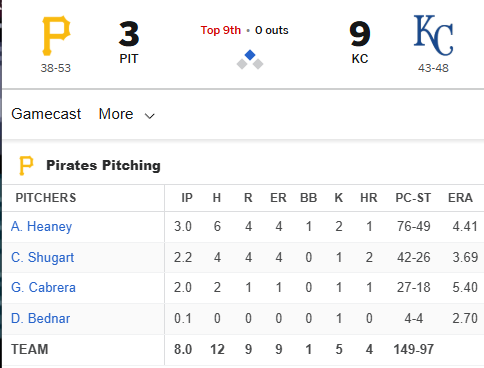Image resolution: width=484 pixels, height=368 pixels.
Task: Click the Pirates score of 3
Action: click(x=129, y=34)
